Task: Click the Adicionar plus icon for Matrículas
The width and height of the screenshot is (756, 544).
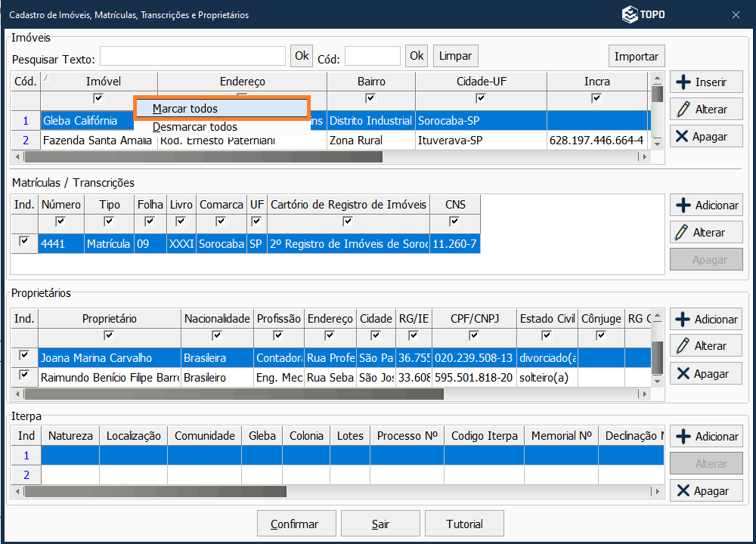Action: (x=683, y=206)
